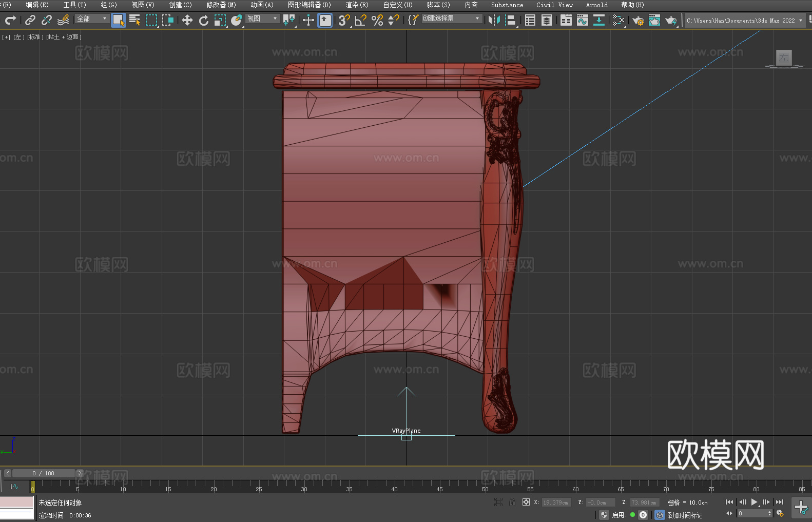Open Curve Editor icon
This screenshot has height=522, width=812.
coord(583,21)
